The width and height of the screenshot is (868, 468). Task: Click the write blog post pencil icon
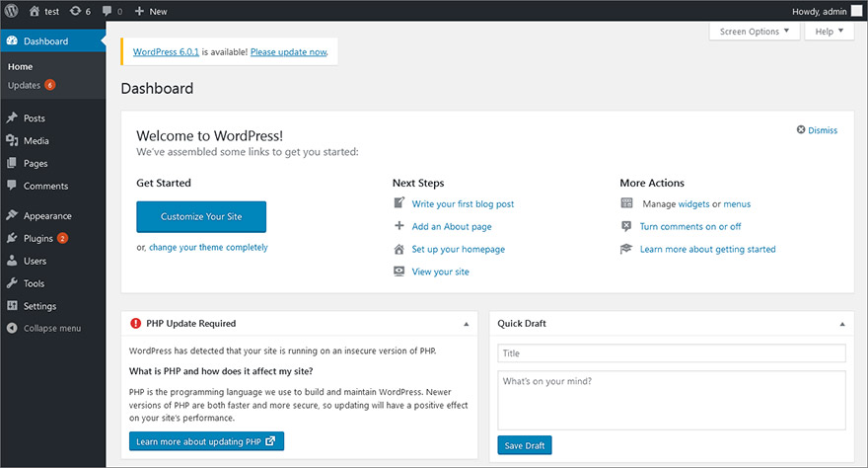pos(399,202)
